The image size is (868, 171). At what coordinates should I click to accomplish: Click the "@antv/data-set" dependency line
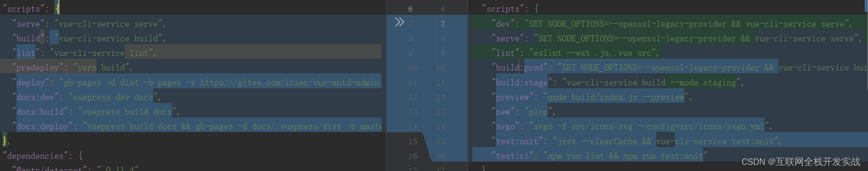click(75, 168)
